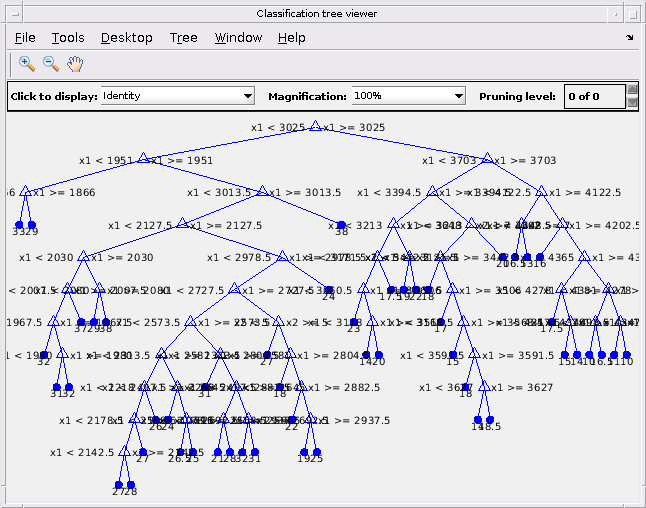The image size is (646, 508).
Task: Click the branch node x1 < 1951 triangle
Action: (143, 158)
